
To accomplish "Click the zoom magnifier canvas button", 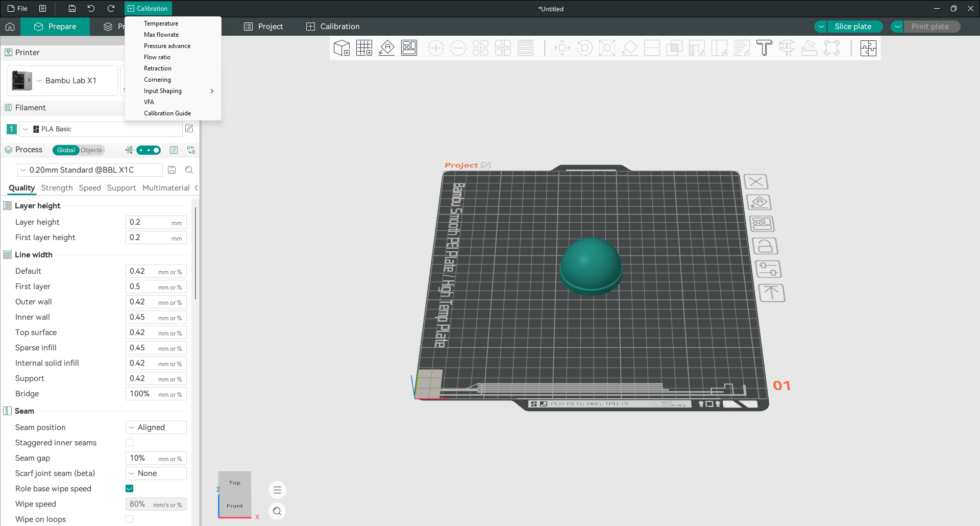I will (277, 511).
